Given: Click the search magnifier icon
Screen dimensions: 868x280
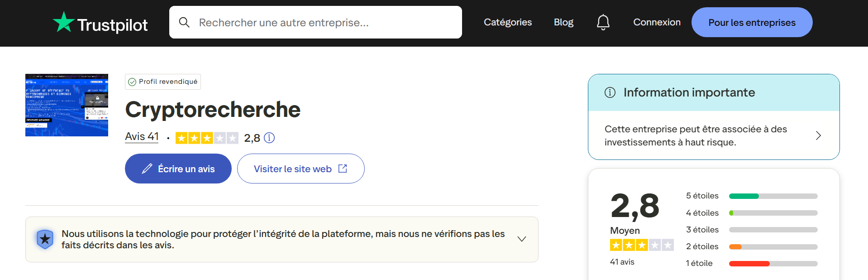Looking at the screenshot, I should click(184, 22).
